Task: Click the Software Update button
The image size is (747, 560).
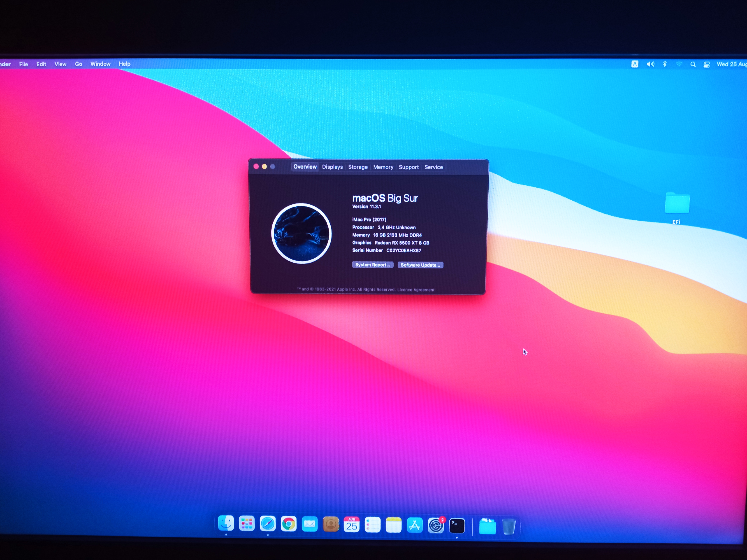Action: [420, 265]
